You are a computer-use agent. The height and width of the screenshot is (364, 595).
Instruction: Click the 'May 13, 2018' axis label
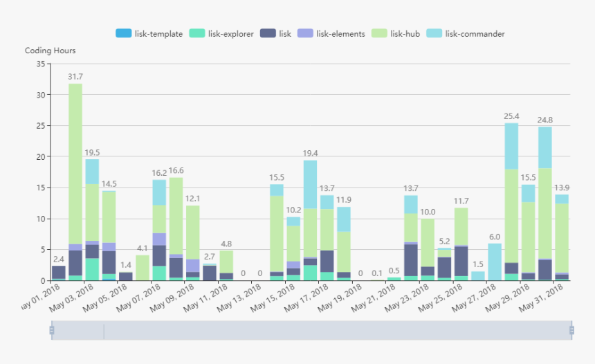point(239,298)
